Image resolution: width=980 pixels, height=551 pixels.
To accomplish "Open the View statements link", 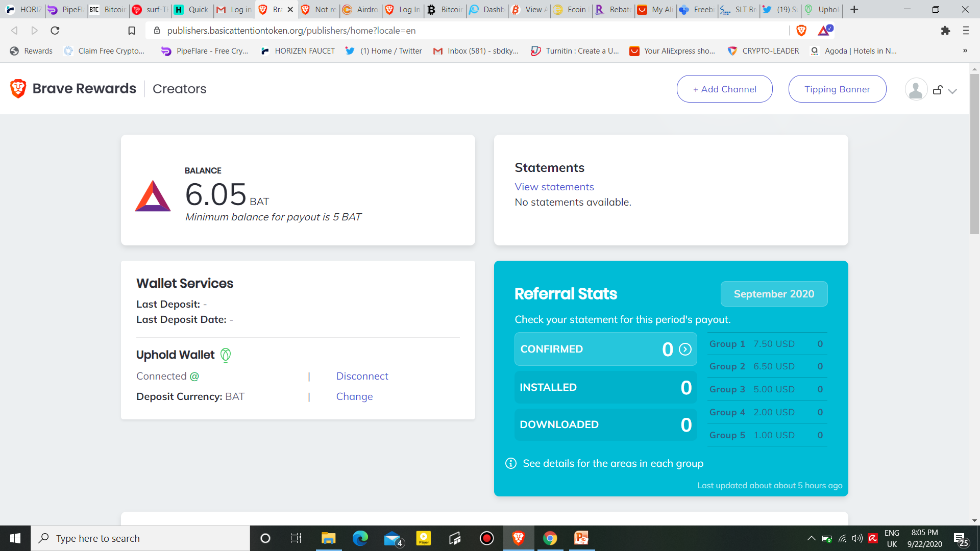I will click(554, 187).
